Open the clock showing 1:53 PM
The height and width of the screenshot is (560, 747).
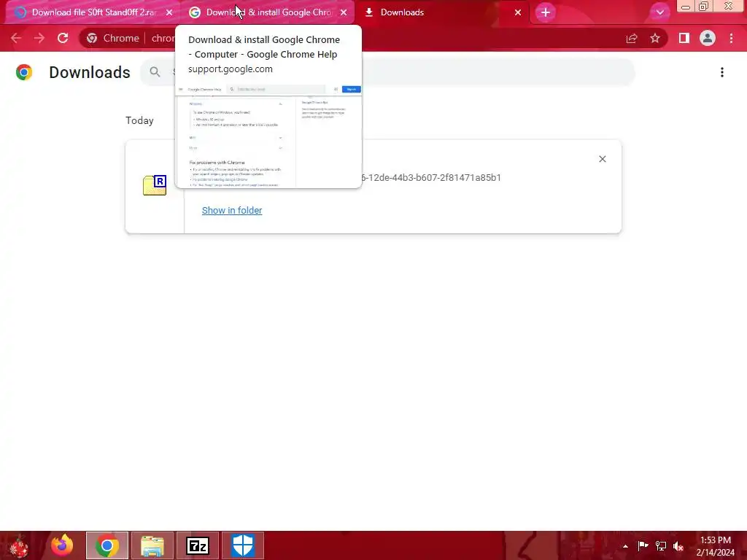(x=715, y=546)
